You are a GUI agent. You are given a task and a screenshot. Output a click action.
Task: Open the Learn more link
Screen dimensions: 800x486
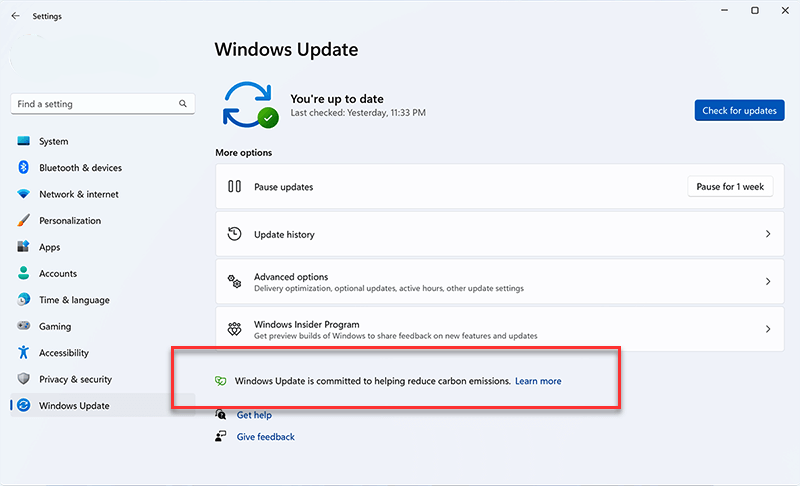tap(538, 381)
